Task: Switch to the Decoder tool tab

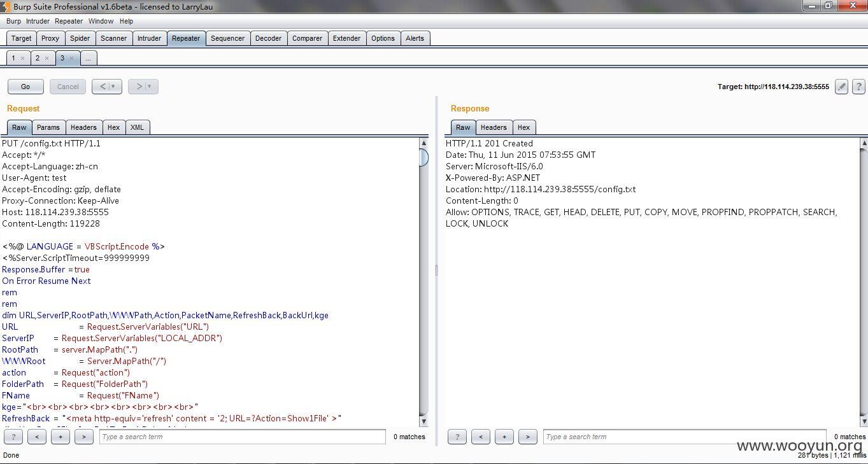Action: click(x=269, y=38)
